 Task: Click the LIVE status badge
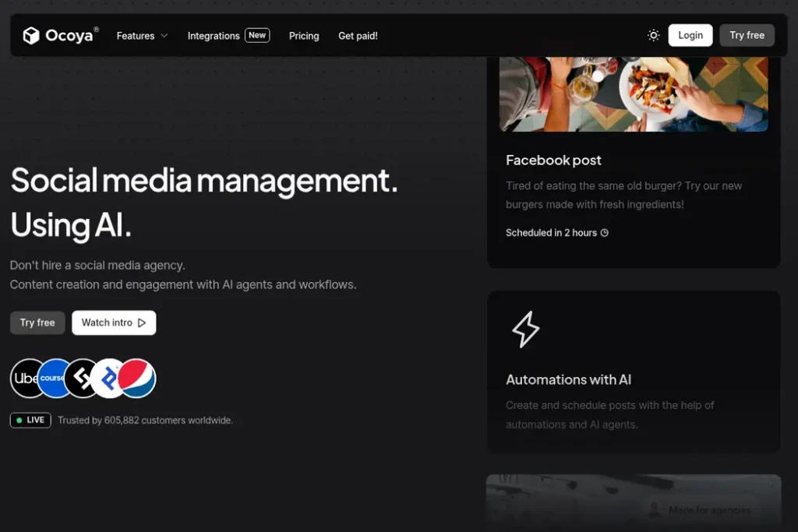click(30, 420)
